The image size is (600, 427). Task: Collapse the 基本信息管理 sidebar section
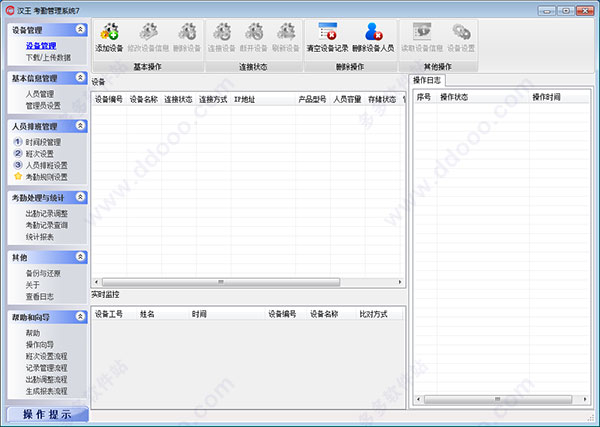click(80, 77)
